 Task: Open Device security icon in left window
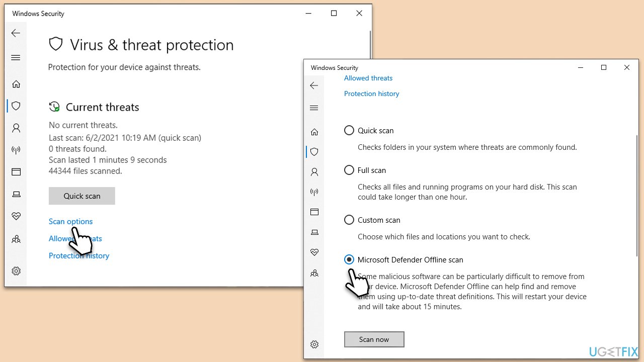(16, 194)
